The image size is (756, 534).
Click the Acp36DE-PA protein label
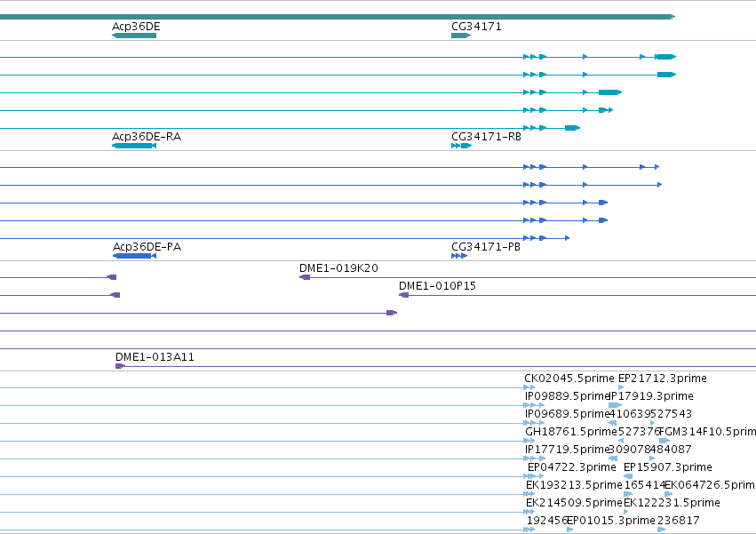point(147,246)
